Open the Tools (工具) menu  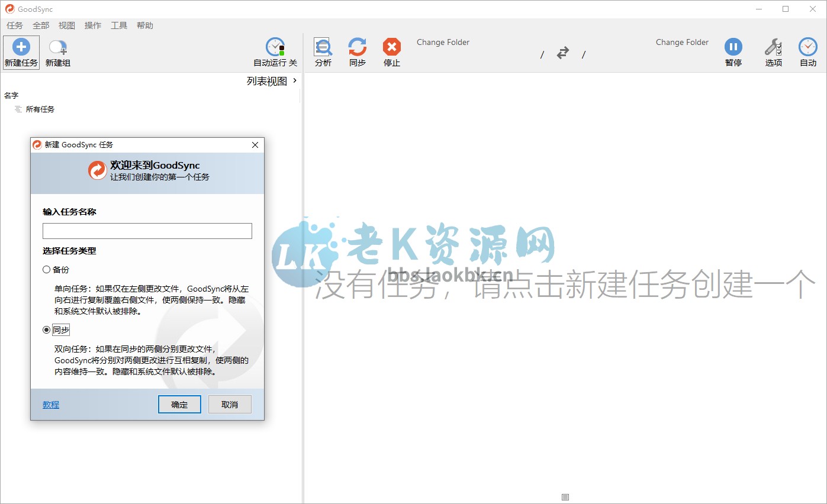(x=119, y=25)
